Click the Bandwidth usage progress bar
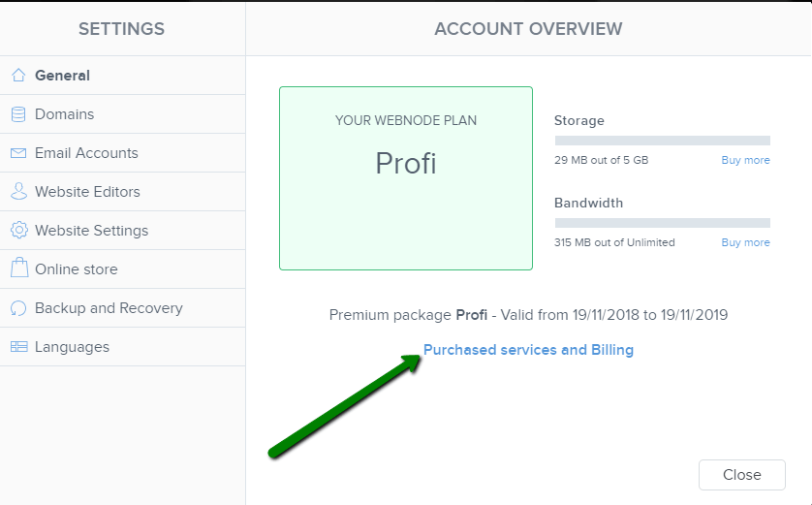 [x=663, y=223]
